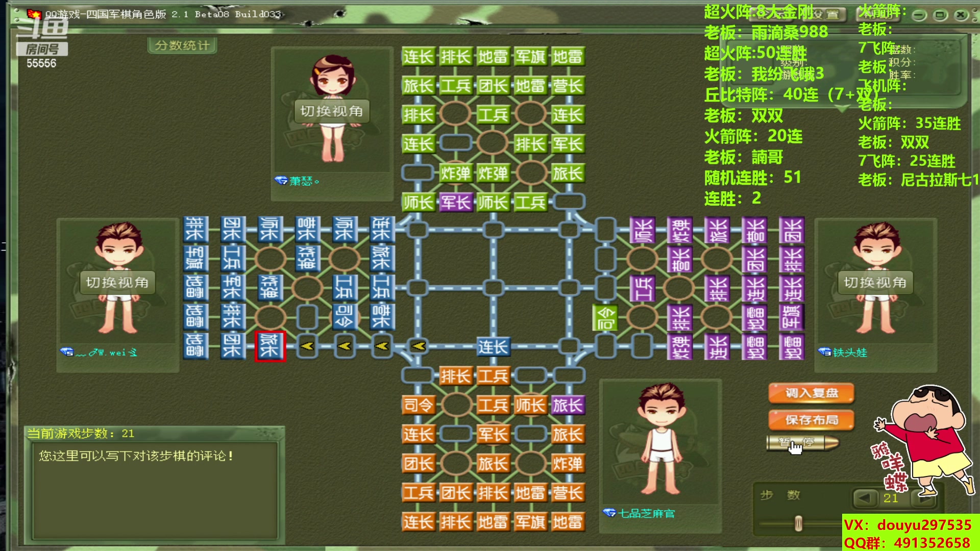The height and width of the screenshot is (551, 980).
Task: Select the purple 师长 piece in right camp
Action: (643, 230)
